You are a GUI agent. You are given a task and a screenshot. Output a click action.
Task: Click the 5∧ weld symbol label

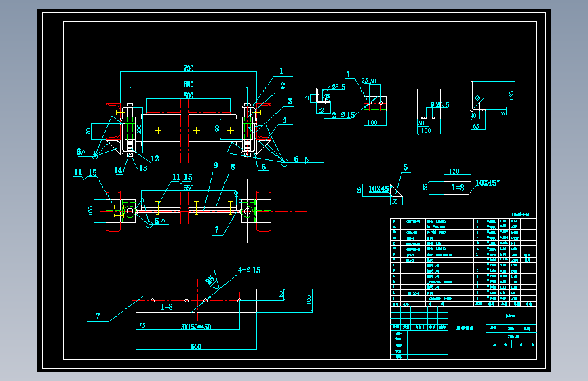point(160,221)
